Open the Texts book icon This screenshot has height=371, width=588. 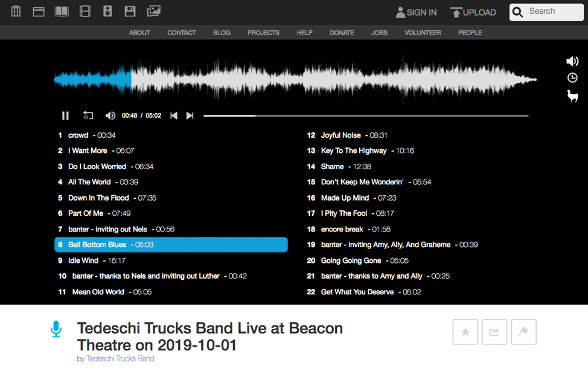tap(62, 11)
